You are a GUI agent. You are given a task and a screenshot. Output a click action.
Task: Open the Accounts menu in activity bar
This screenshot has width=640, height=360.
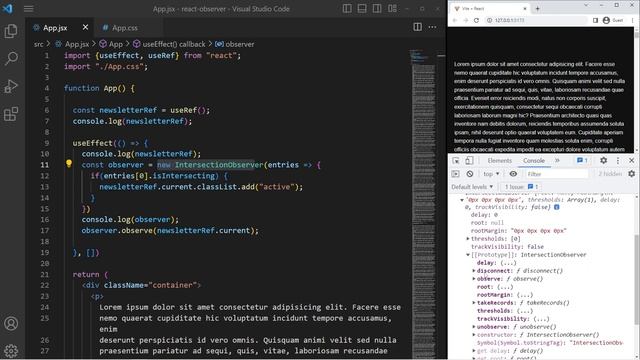click(x=11, y=323)
